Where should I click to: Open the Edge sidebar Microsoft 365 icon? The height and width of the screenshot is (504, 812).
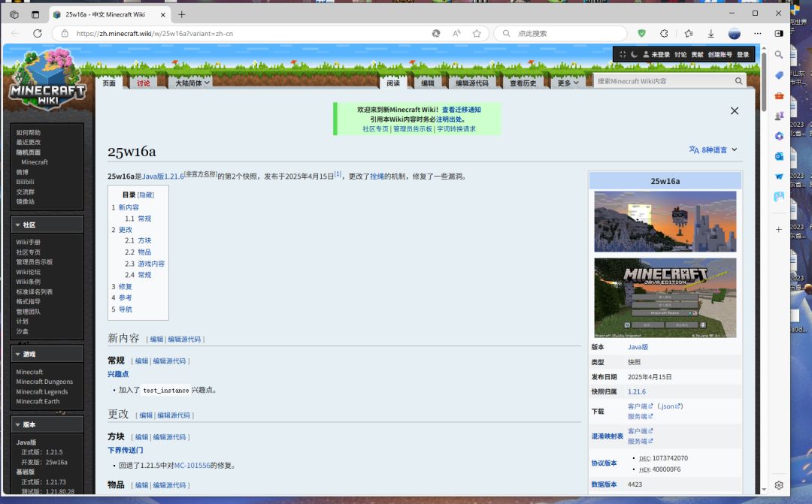(x=779, y=136)
